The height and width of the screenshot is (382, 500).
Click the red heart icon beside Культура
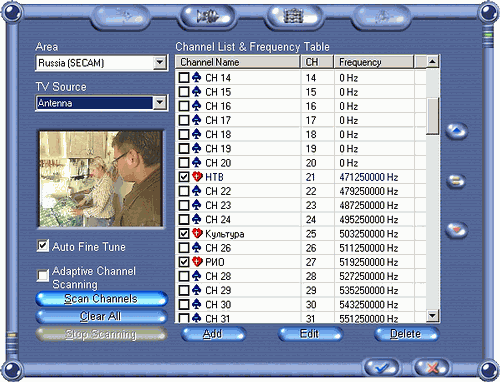click(x=197, y=233)
